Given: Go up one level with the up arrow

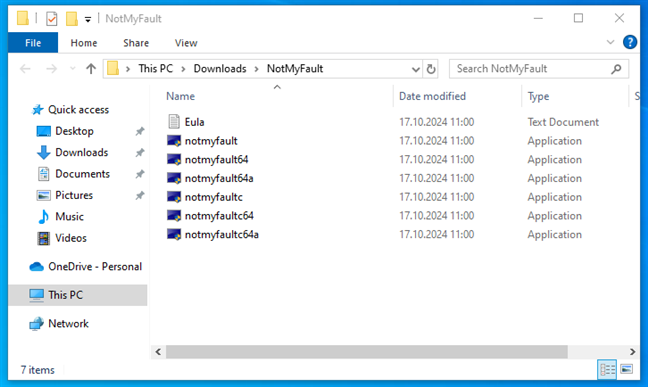Looking at the screenshot, I should pos(91,69).
